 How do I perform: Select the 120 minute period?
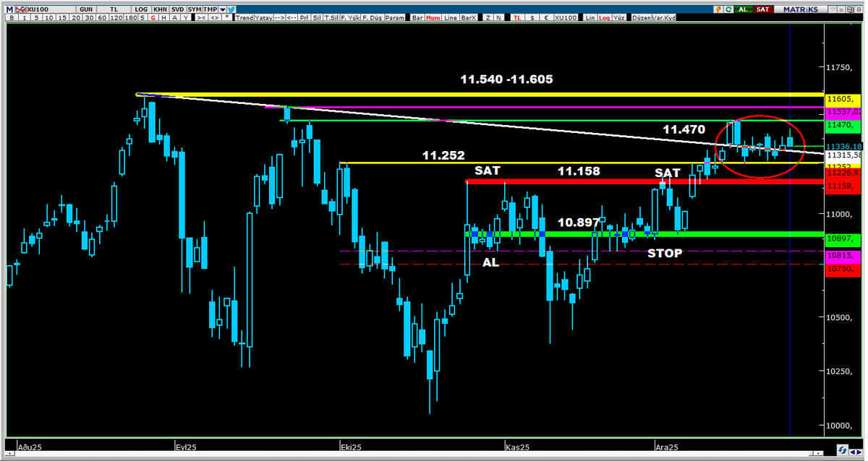tap(116, 17)
